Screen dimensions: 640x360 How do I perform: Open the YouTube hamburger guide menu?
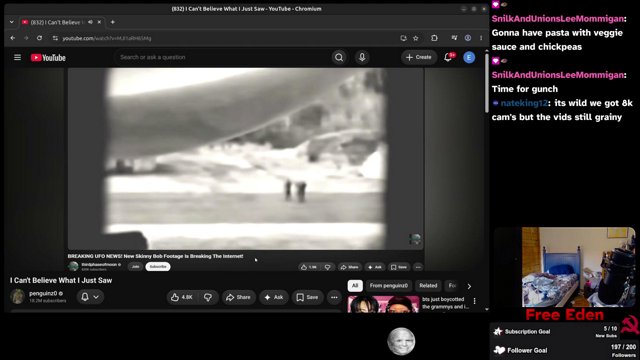coord(17,58)
